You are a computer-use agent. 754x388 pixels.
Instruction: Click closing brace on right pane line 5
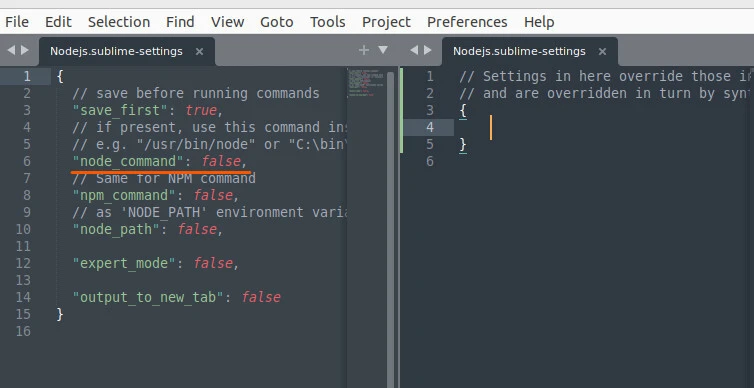[463, 144]
